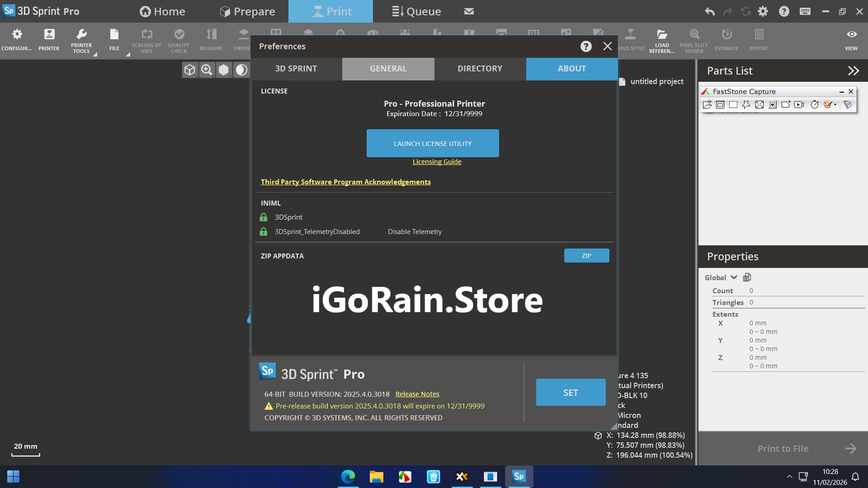The image size is (868, 488).
Task: Click the keyboard shortcuts icon in title bar
Action: (805, 11)
